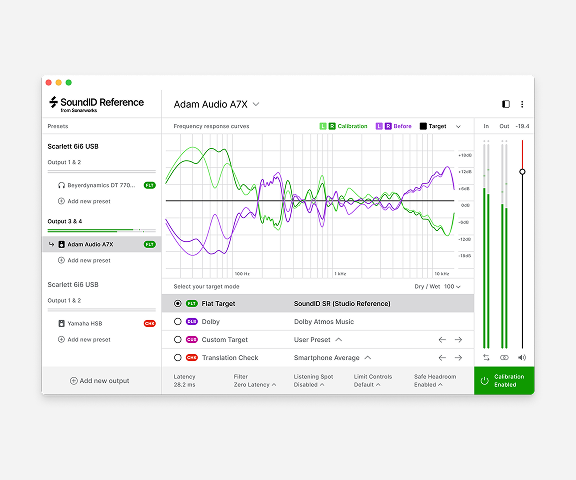Add new preset under Adam Audio A7X
Screen dimensions: 576x480
(84, 260)
